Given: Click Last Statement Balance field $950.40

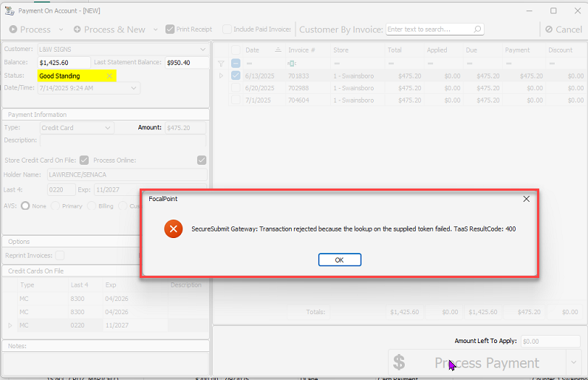Looking at the screenshot, I should click(x=187, y=63).
